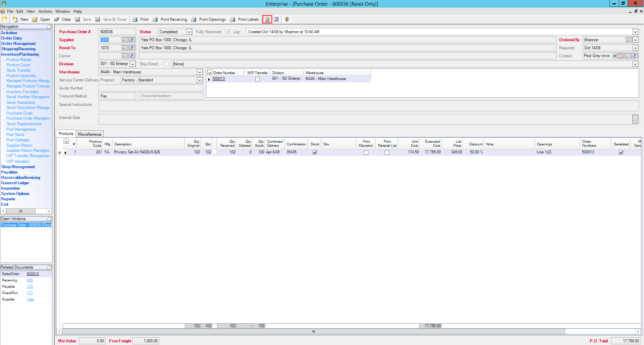The image size is (644, 345).
Task: Toggle the Ship Direct checkbox
Action: tap(166, 64)
